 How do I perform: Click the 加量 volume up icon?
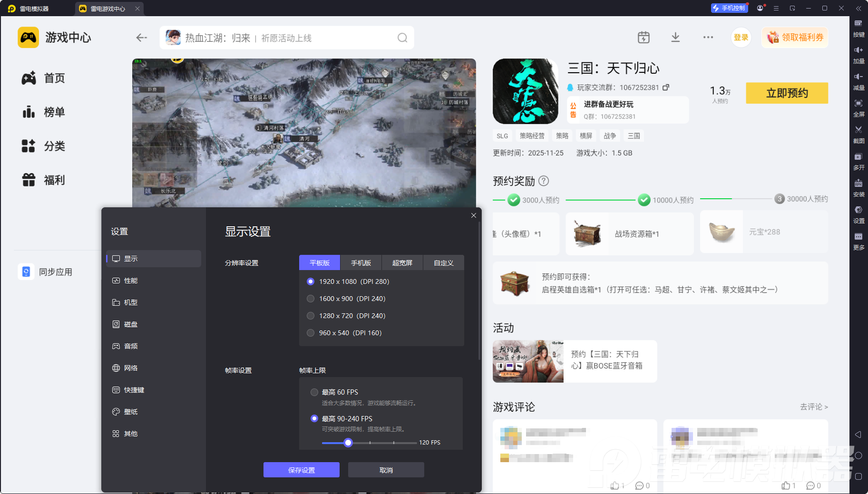[x=858, y=55]
